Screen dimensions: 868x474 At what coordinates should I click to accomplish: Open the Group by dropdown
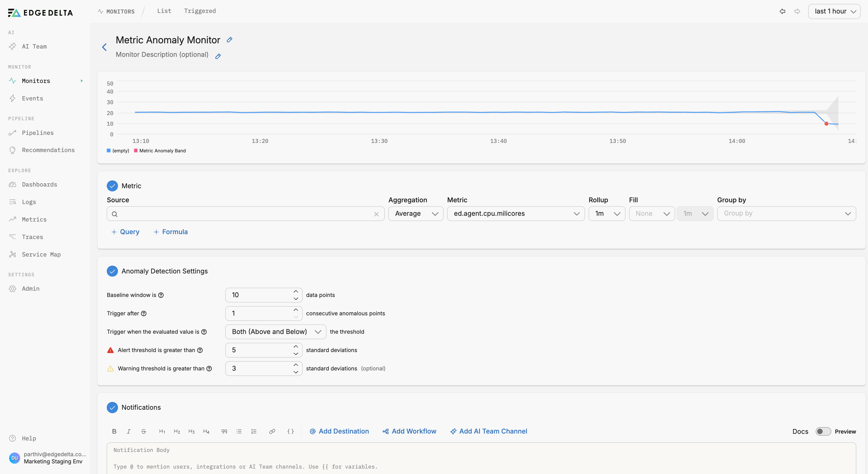786,213
